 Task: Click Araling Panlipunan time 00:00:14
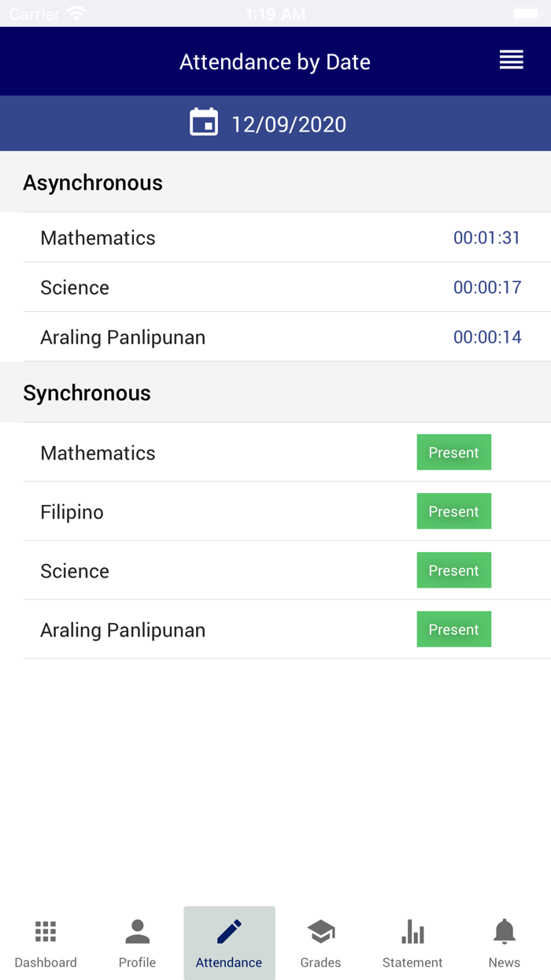click(x=487, y=337)
